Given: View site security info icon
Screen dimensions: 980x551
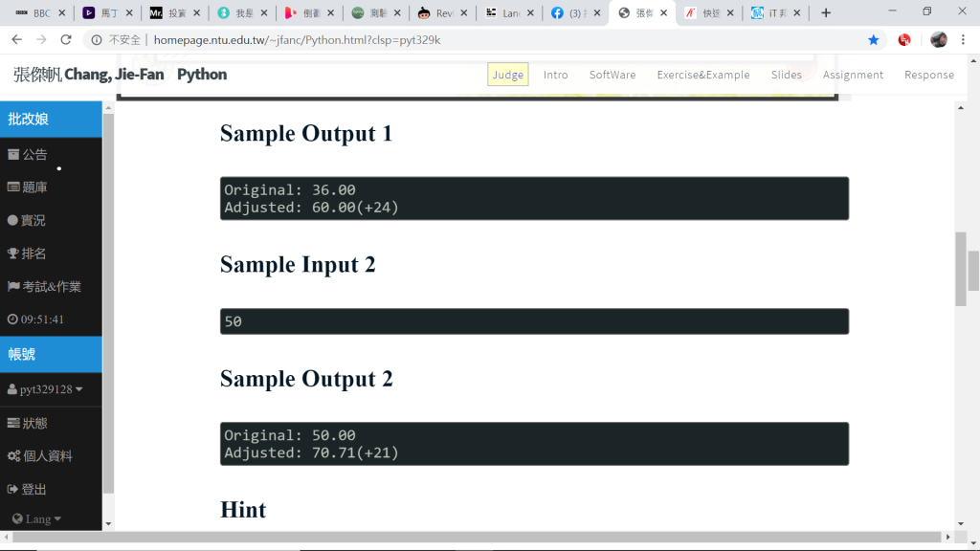Looking at the screenshot, I should 97,40.
